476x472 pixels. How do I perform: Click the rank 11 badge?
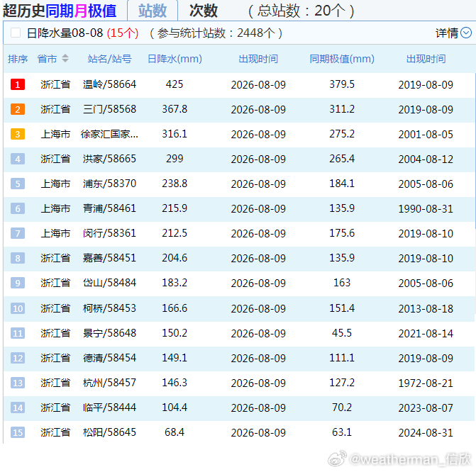[18, 333]
